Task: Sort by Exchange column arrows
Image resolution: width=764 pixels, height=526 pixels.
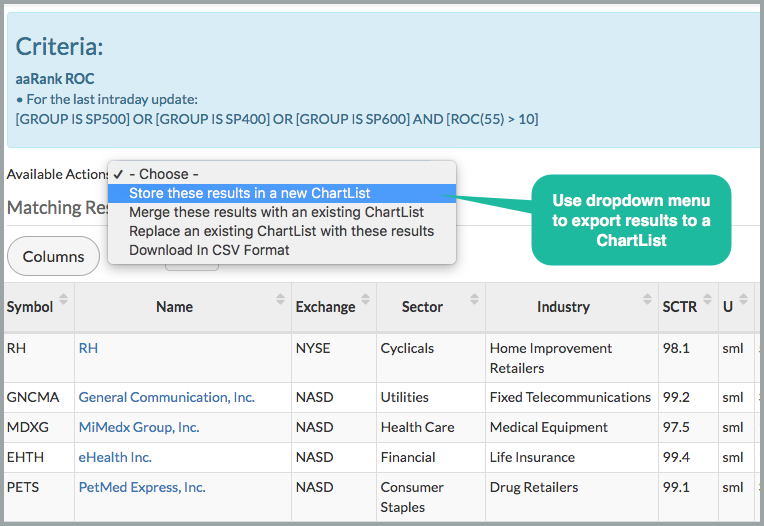Action: [365, 300]
